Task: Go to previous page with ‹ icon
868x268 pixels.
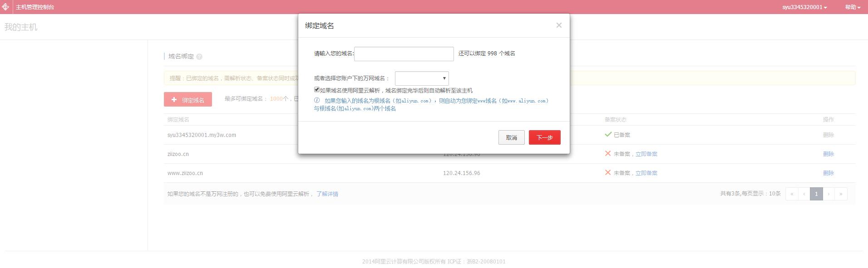Action: (804, 194)
